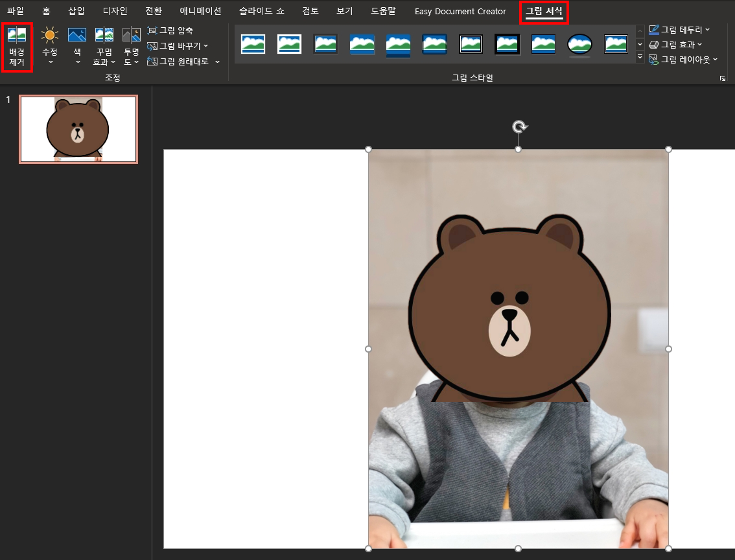Image resolution: width=735 pixels, height=560 pixels.
Task: Open the 파일 tab
Action: click(x=16, y=11)
